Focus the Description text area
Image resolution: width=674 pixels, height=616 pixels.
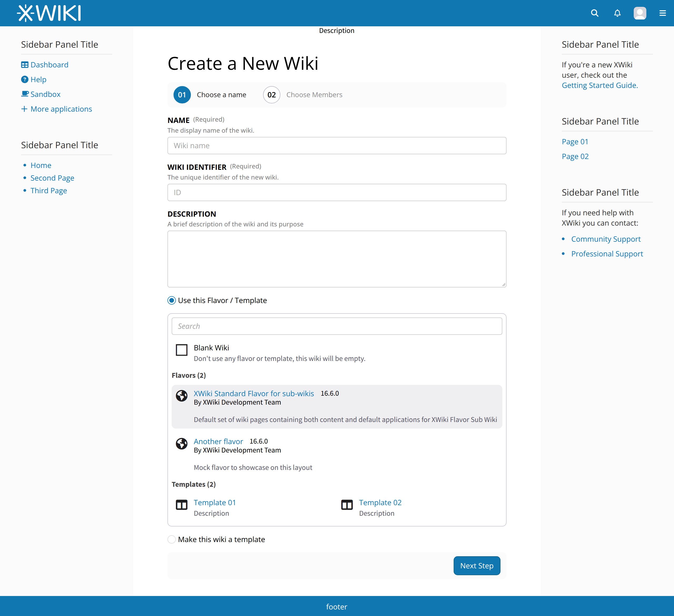click(x=337, y=259)
